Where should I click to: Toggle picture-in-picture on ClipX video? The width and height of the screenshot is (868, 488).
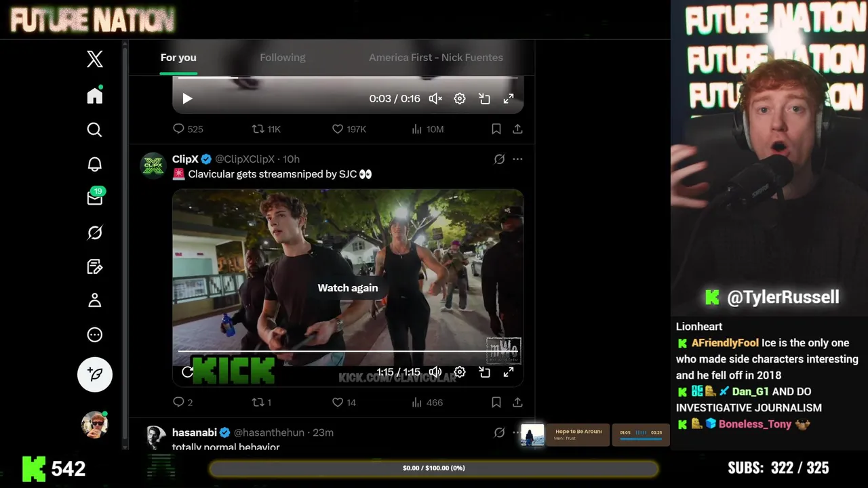(x=484, y=372)
